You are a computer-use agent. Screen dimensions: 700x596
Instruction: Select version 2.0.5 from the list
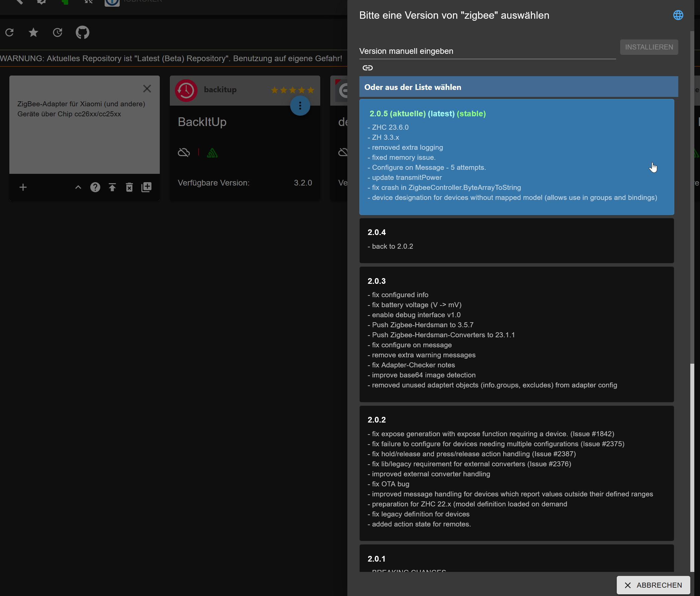[516, 157]
